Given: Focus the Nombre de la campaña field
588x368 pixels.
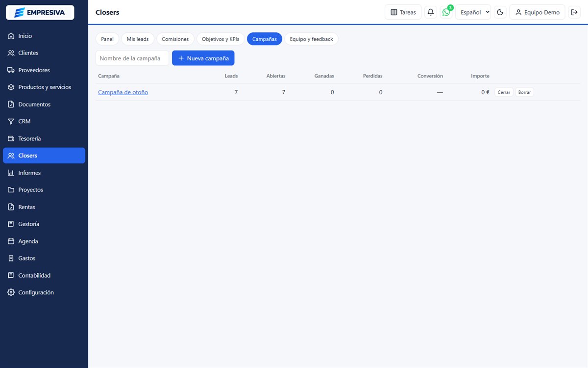Looking at the screenshot, I should pyautogui.click(x=132, y=58).
